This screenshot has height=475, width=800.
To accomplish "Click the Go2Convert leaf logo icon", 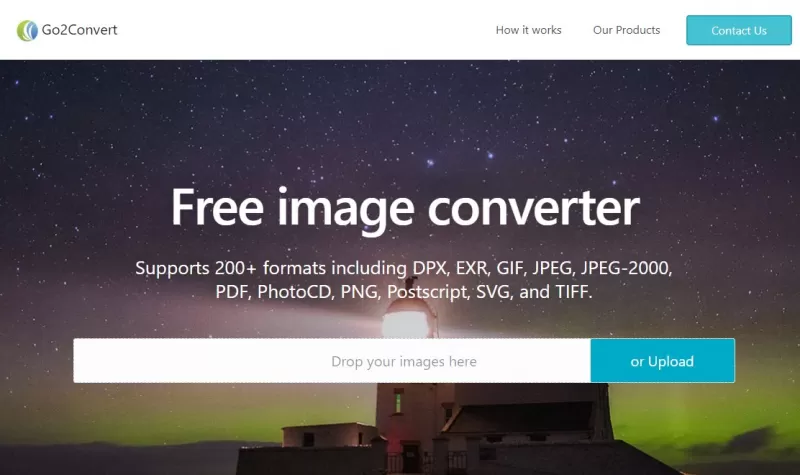I will tap(27, 30).
